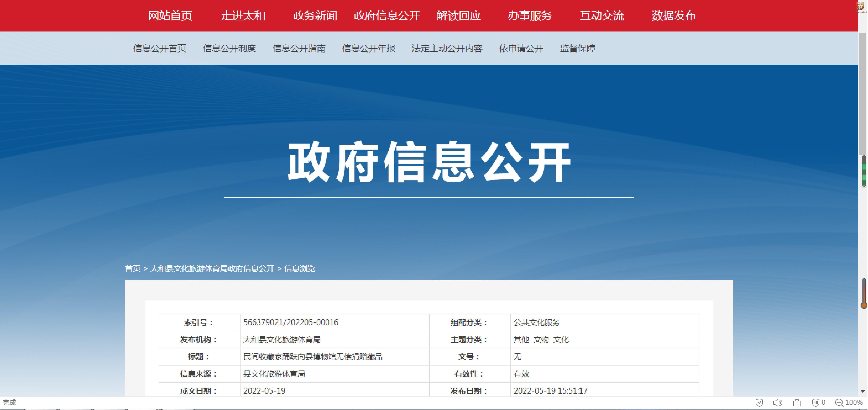Click the title text 民间收藏家踊跃向县博物馆无偿捐赠藏品
This screenshot has height=410, width=868.
point(313,357)
